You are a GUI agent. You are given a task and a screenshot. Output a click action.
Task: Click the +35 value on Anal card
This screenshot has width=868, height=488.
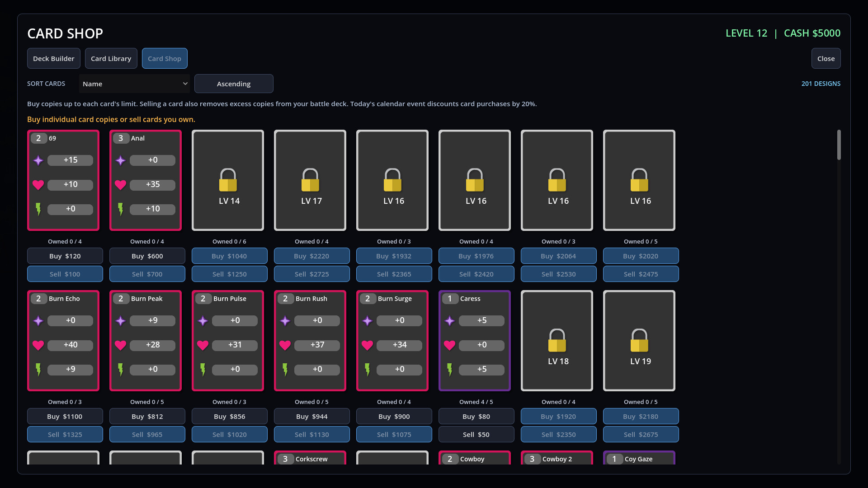tap(153, 184)
